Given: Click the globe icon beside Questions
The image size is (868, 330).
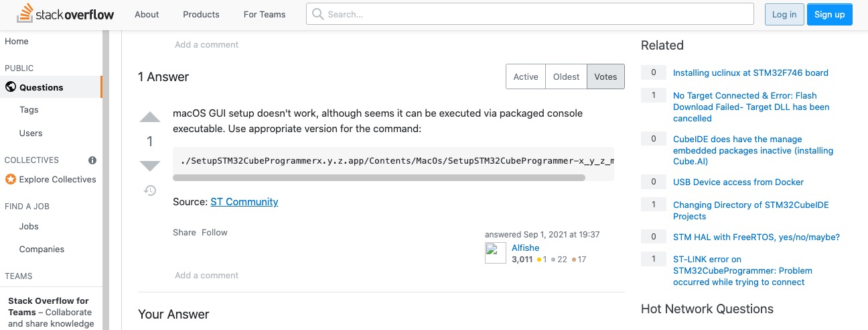Looking at the screenshot, I should point(10,87).
